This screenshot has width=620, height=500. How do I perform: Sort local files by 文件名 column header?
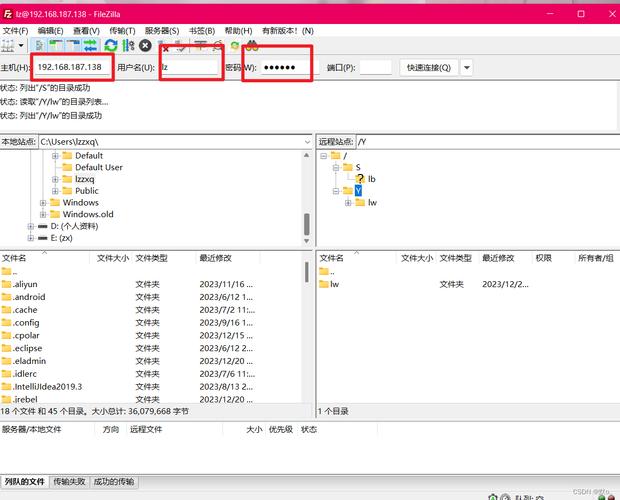point(14,258)
